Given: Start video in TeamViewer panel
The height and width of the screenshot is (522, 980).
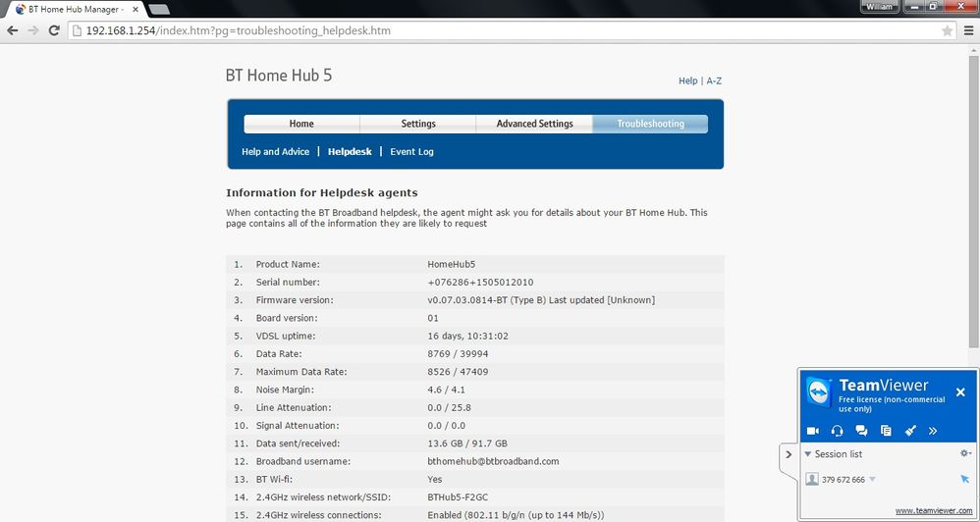Looking at the screenshot, I should point(812,431).
